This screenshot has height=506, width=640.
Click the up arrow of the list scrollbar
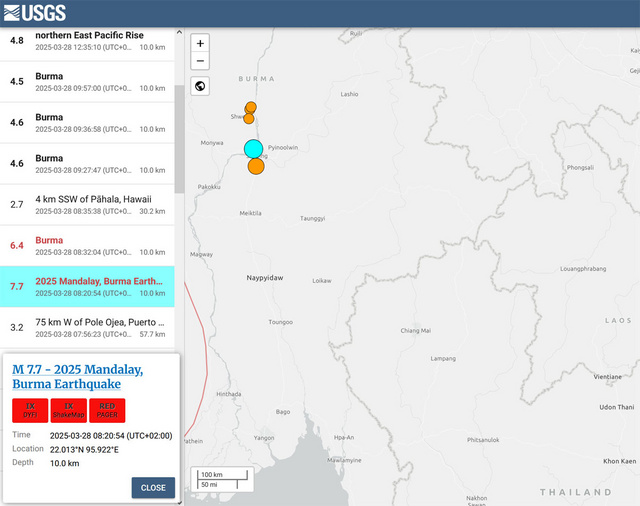179,32
